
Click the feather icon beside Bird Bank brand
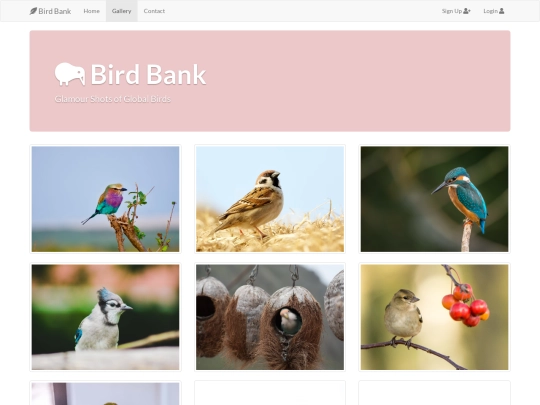33,11
